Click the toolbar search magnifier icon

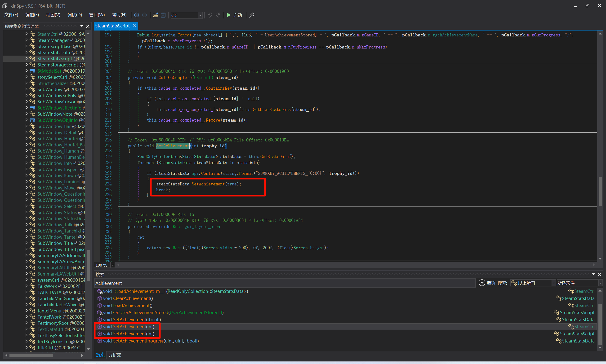point(252,15)
